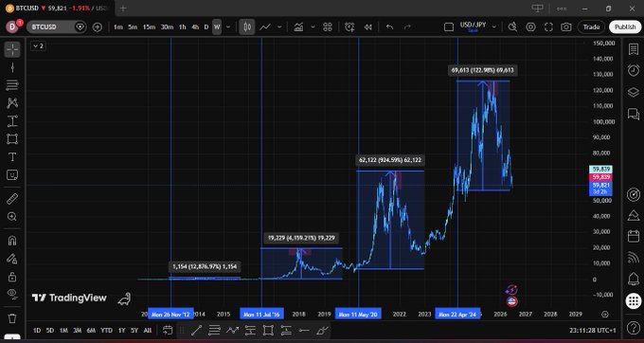Open the help center question mark
Screen dimensions: 644x343
(634, 328)
